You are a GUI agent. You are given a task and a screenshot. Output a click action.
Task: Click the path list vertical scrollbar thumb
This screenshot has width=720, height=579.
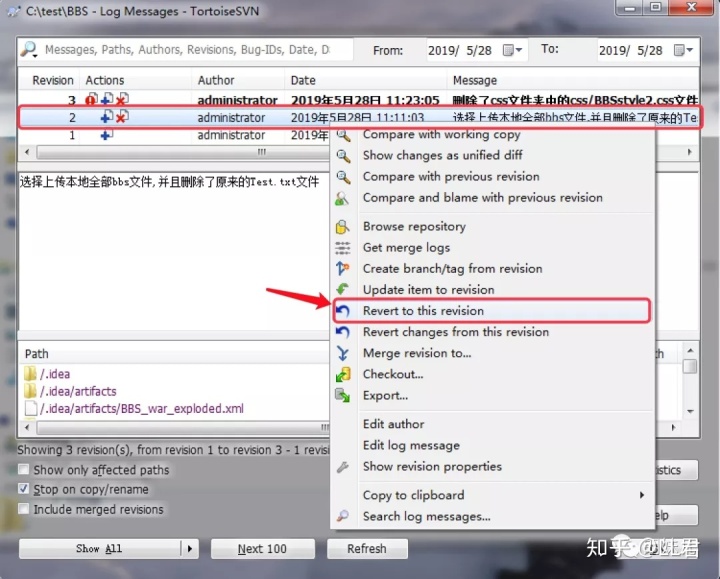click(x=690, y=366)
